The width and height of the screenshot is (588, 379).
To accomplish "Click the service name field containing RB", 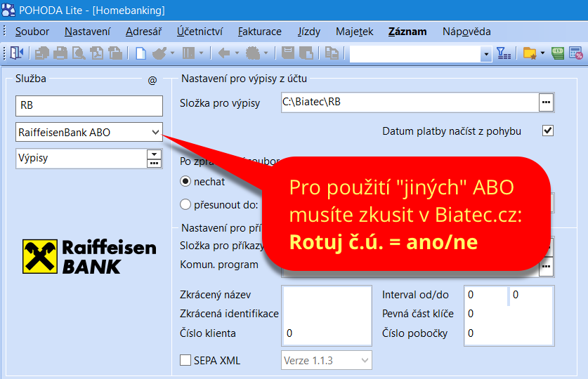I will (89, 105).
